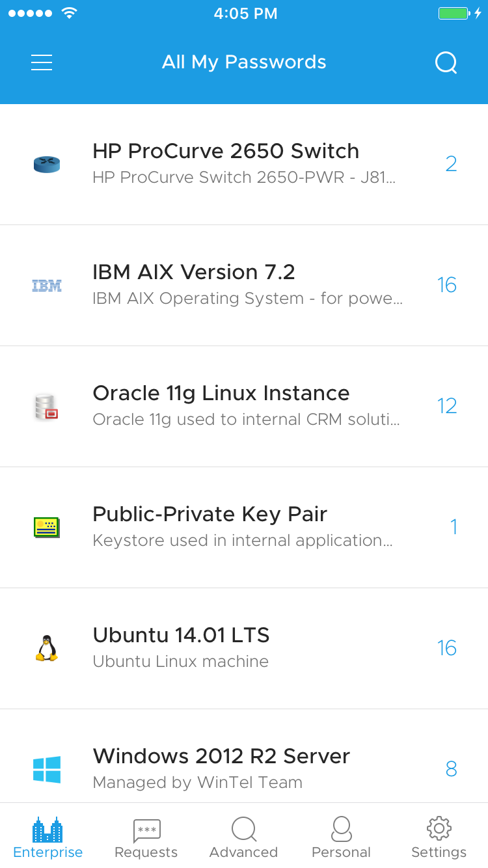Open the Settings tab
This screenshot has width=488, height=868.
click(439, 838)
